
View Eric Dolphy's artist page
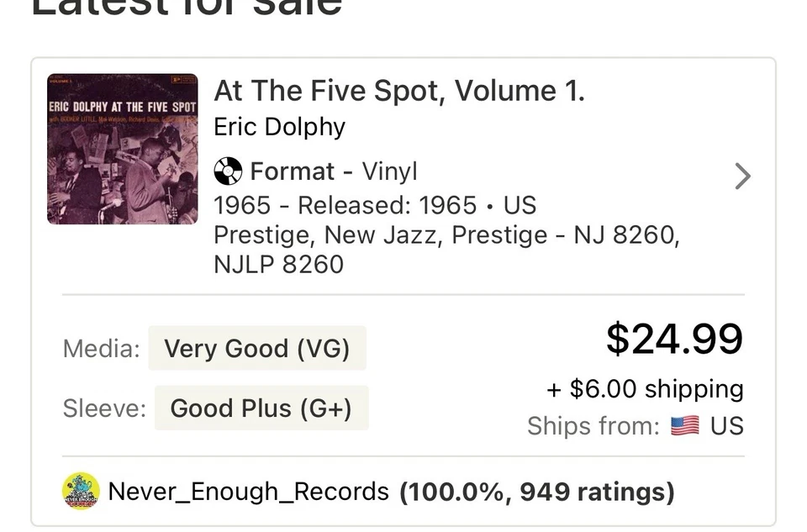tap(279, 127)
